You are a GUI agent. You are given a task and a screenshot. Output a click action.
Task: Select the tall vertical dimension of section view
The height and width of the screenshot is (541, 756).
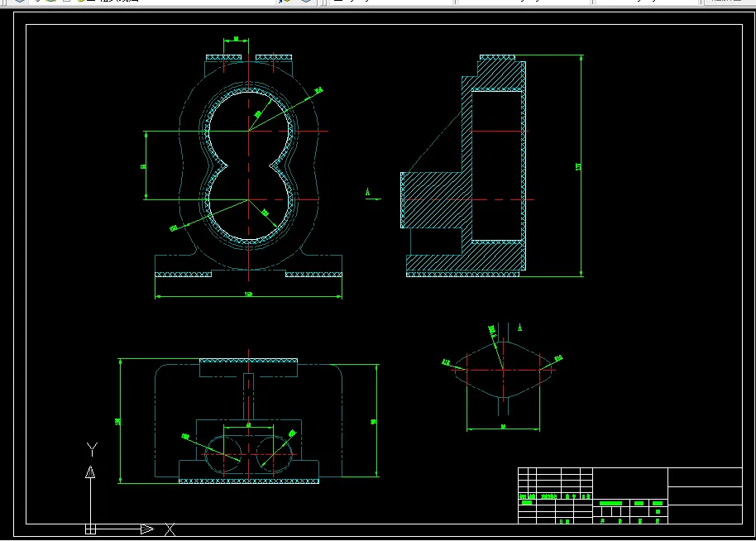(581, 166)
